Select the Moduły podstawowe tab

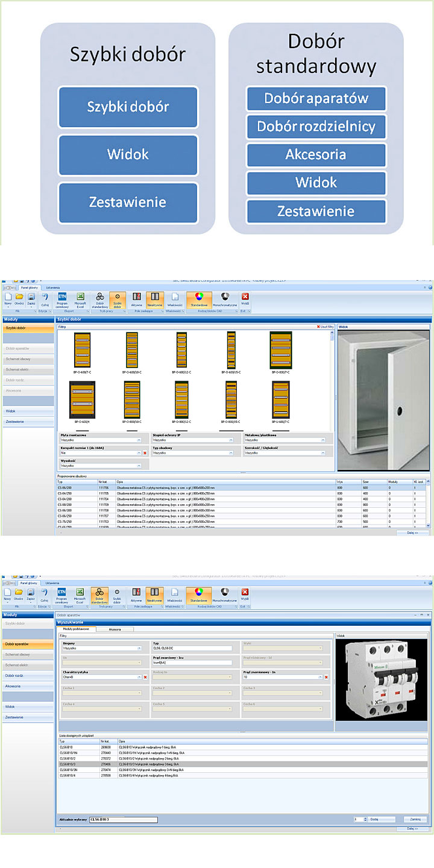pos(76,629)
